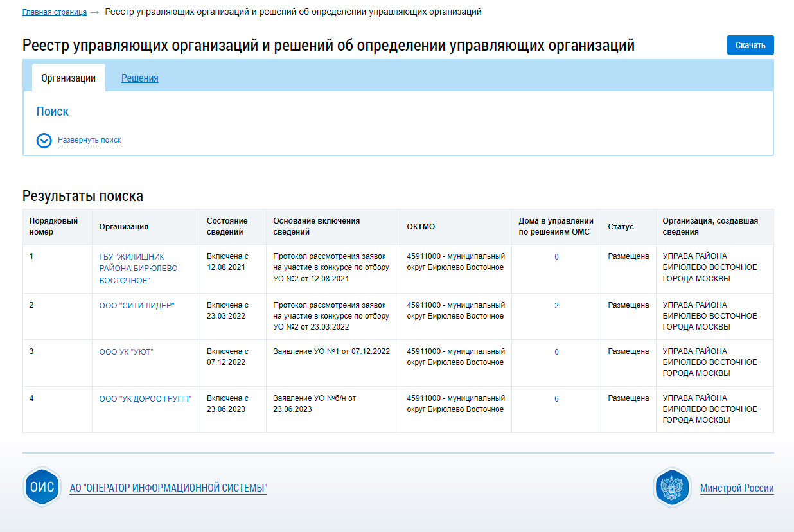This screenshot has width=794, height=532.
Task: Click houses count 2 for СИТИ ЛИДЕР
Action: [x=556, y=306]
